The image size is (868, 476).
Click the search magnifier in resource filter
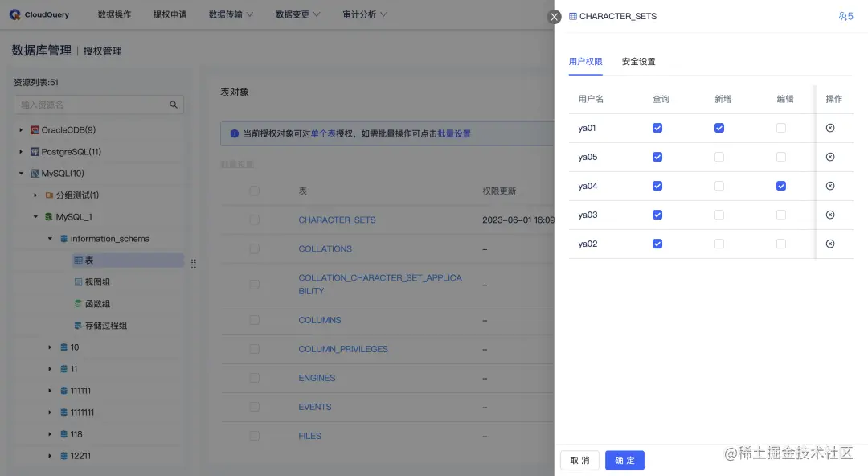tap(174, 105)
